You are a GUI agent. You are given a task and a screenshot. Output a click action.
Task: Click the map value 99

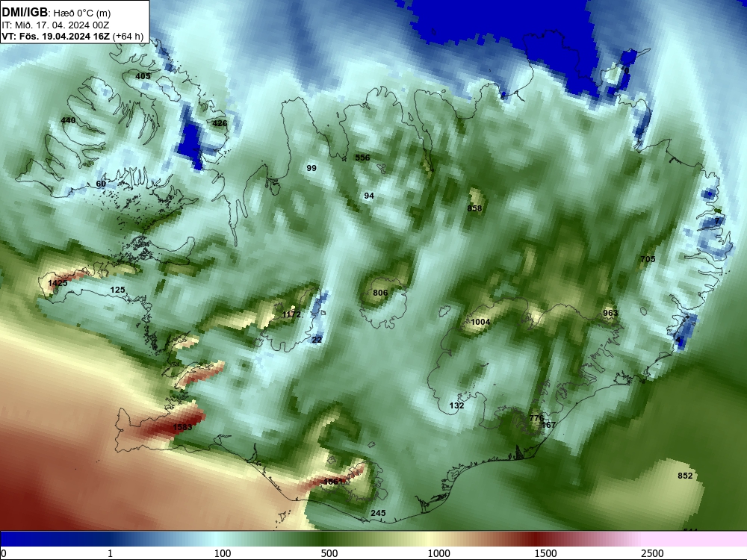(311, 168)
